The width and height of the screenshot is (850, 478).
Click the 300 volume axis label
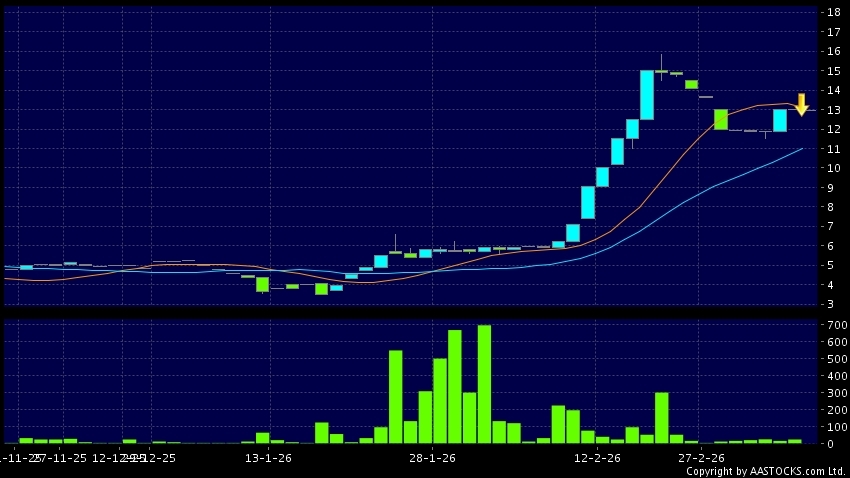tap(832, 393)
